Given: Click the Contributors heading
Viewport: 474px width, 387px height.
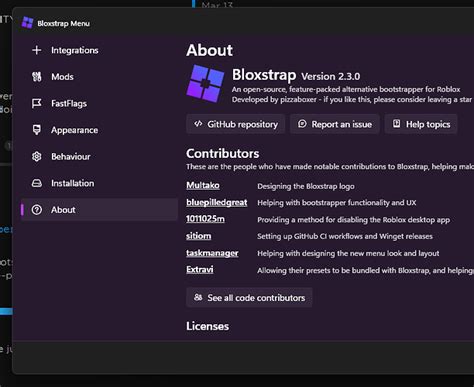Looking at the screenshot, I should [x=223, y=153].
